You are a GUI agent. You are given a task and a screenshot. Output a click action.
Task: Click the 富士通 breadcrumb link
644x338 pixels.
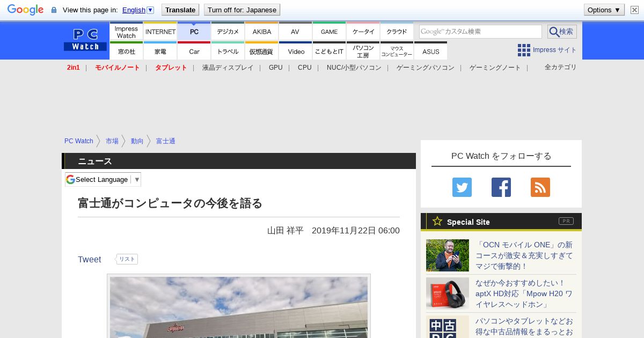(166, 141)
